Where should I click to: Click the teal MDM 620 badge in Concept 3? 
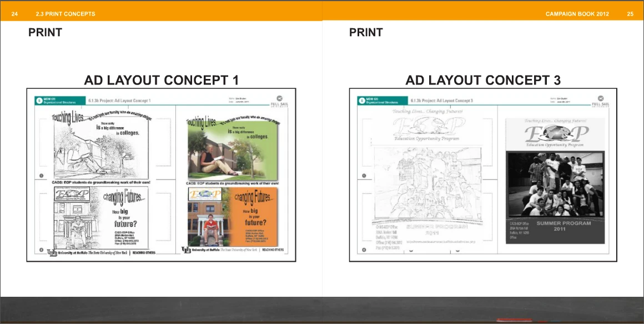pos(383,101)
